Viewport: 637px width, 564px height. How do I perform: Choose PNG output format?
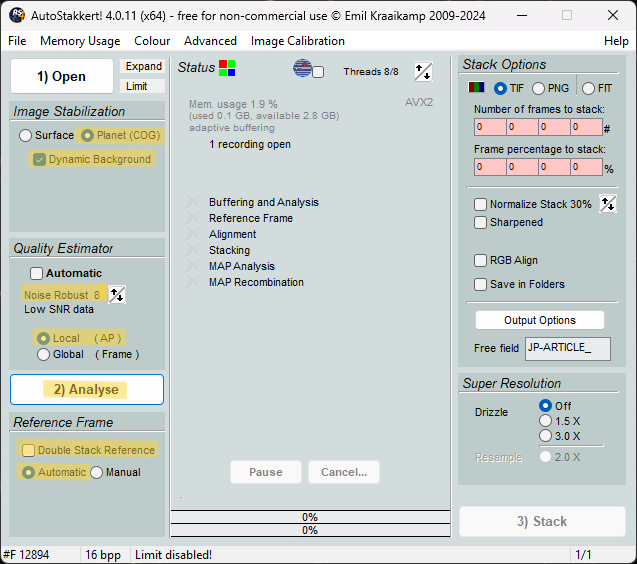538,88
